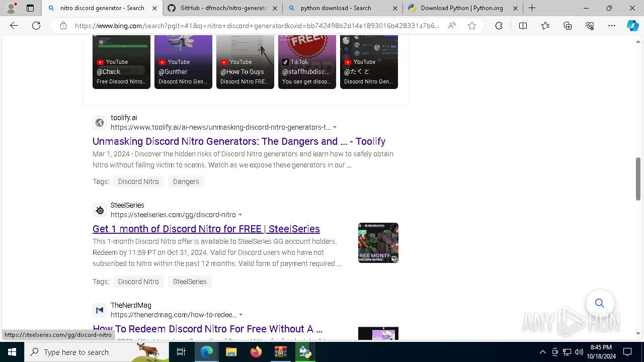Open the @Chxck YouTube video thumbnail

click(x=121, y=62)
